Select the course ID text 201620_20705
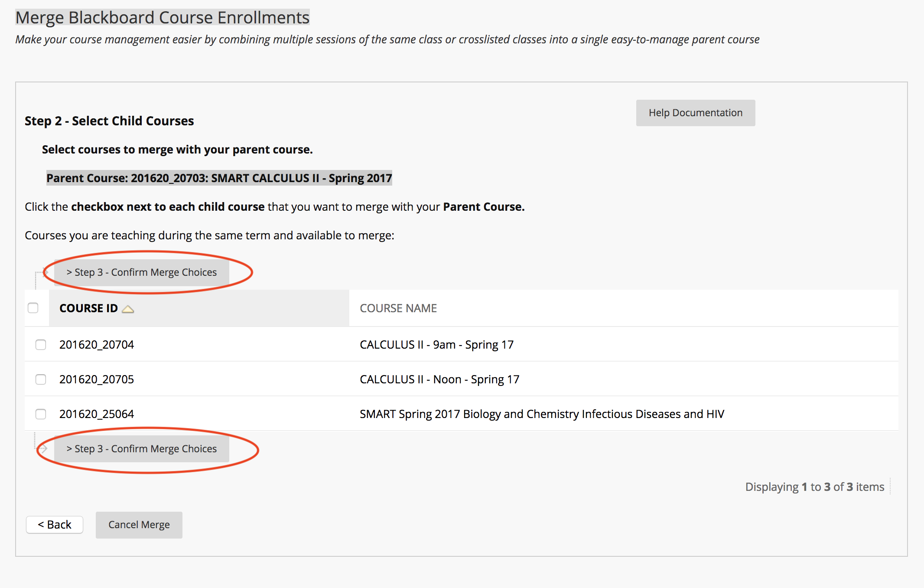The height and width of the screenshot is (588, 924). 97,379
